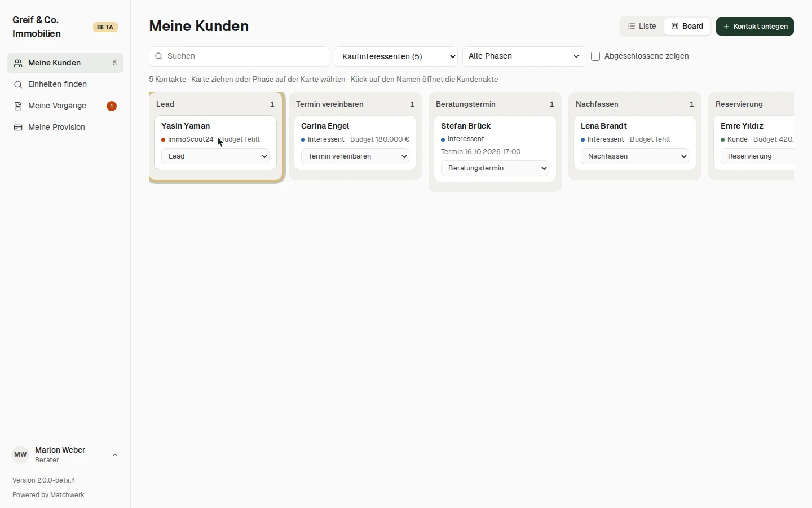Viewport: 812px width, 508px height.
Task: Open phase dropdown on Carina Engel card
Action: coord(355,156)
